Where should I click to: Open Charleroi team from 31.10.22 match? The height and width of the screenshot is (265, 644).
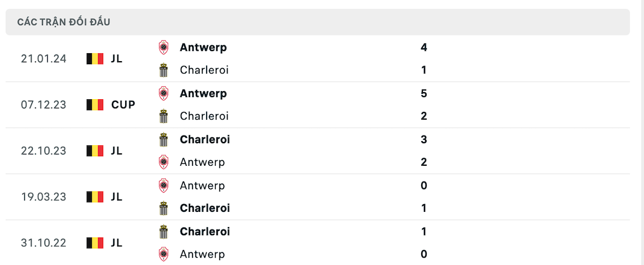[205, 232]
